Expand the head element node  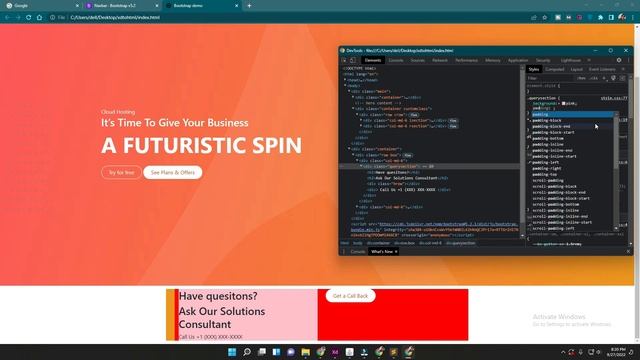tap(345, 80)
